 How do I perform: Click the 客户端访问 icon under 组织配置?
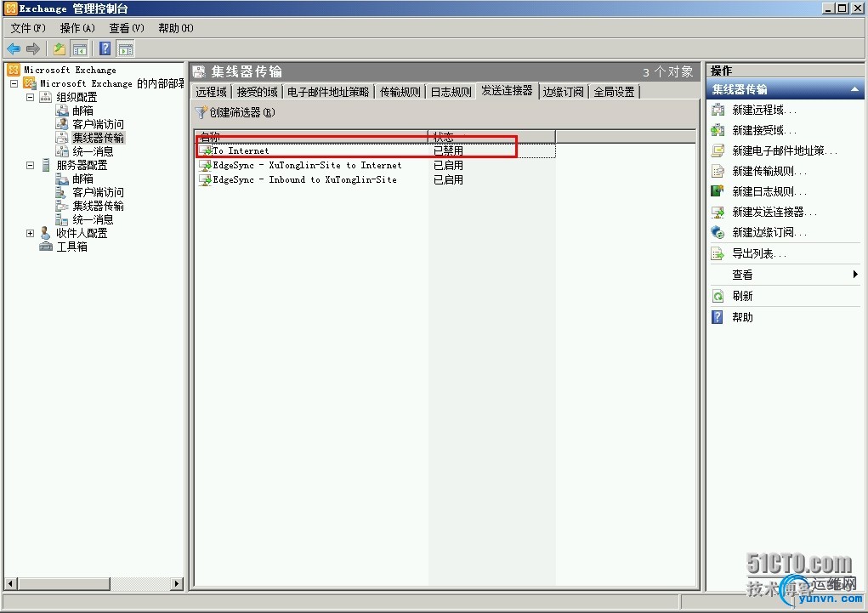(x=62, y=124)
